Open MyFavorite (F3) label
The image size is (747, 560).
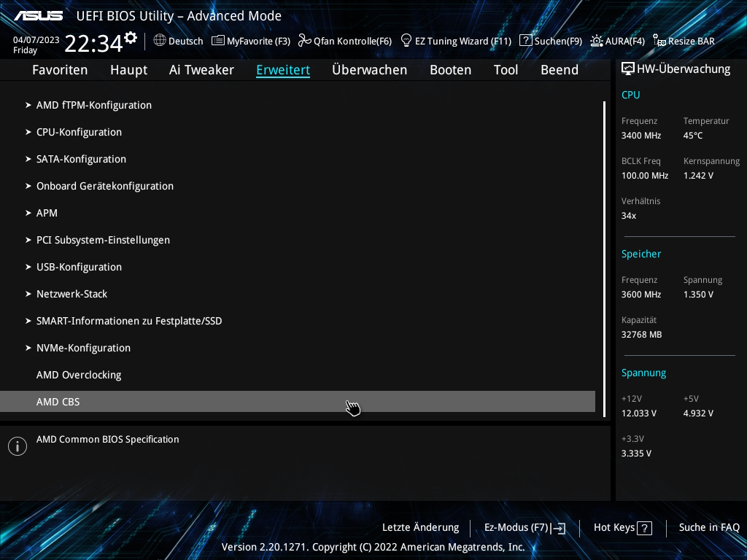259,42
